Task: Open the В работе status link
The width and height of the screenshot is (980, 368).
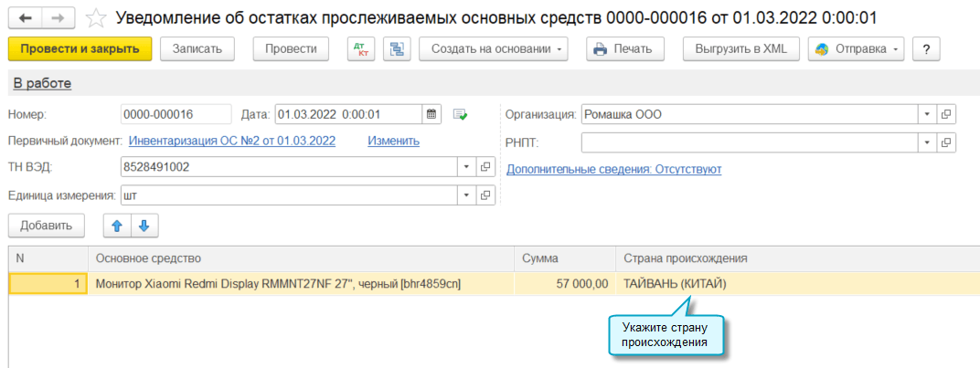Action: point(42,84)
